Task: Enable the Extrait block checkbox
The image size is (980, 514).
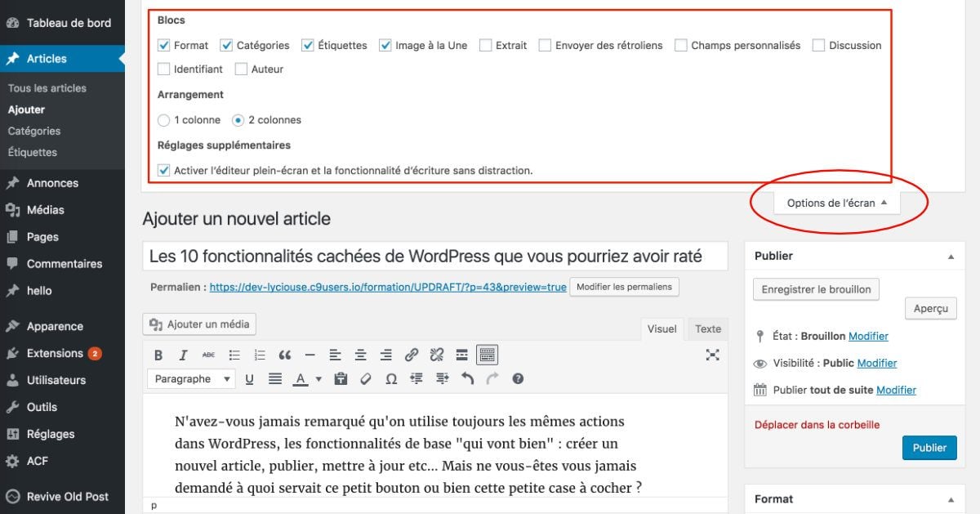Action: (485, 45)
